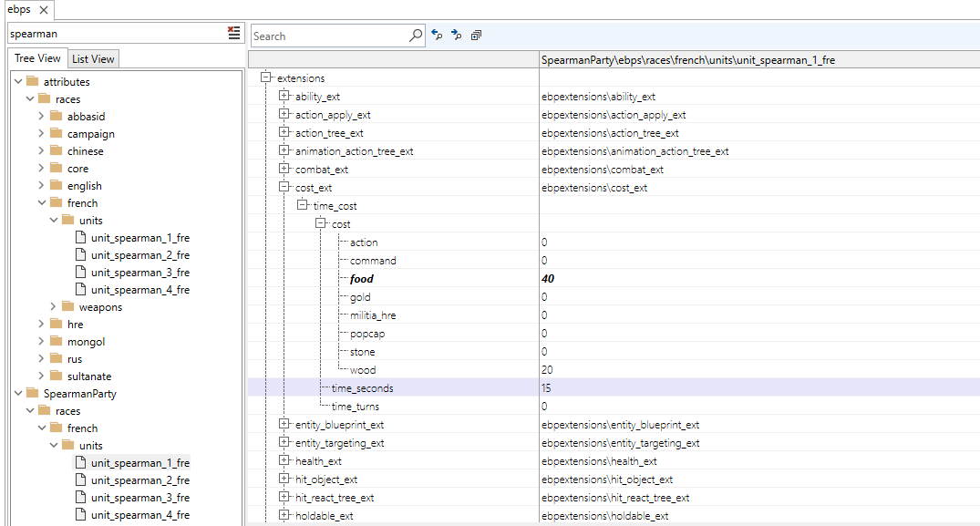Select the popcap property
This screenshot has width=980, height=526.
(x=366, y=334)
